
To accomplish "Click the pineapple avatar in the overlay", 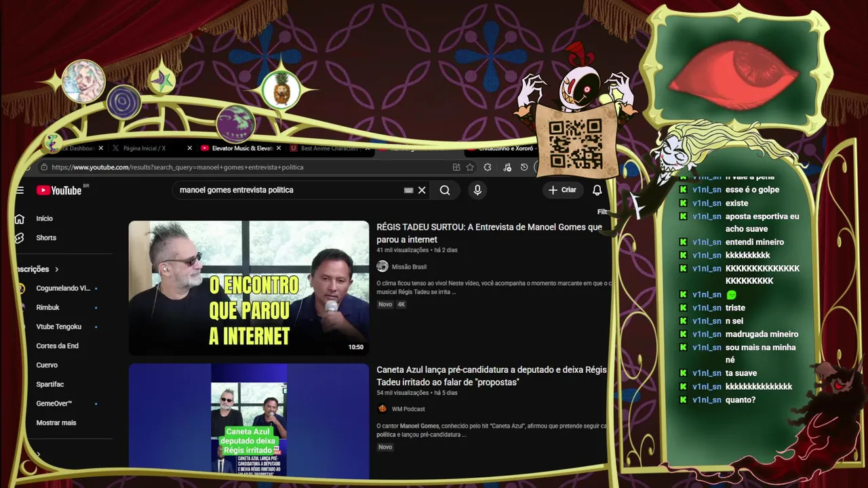I will click(281, 89).
